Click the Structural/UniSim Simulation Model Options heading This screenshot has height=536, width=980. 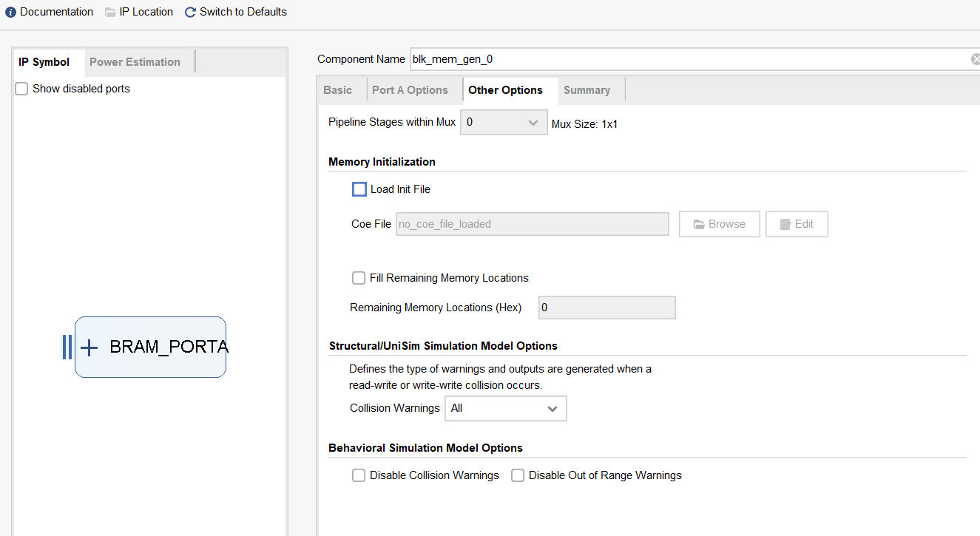pos(443,346)
